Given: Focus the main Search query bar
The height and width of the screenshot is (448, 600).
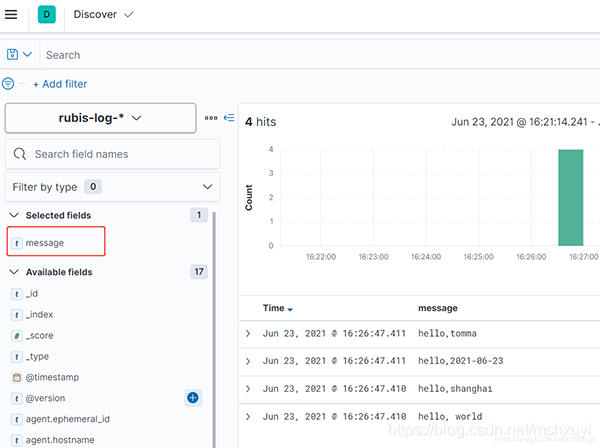Looking at the screenshot, I should tap(321, 55).
